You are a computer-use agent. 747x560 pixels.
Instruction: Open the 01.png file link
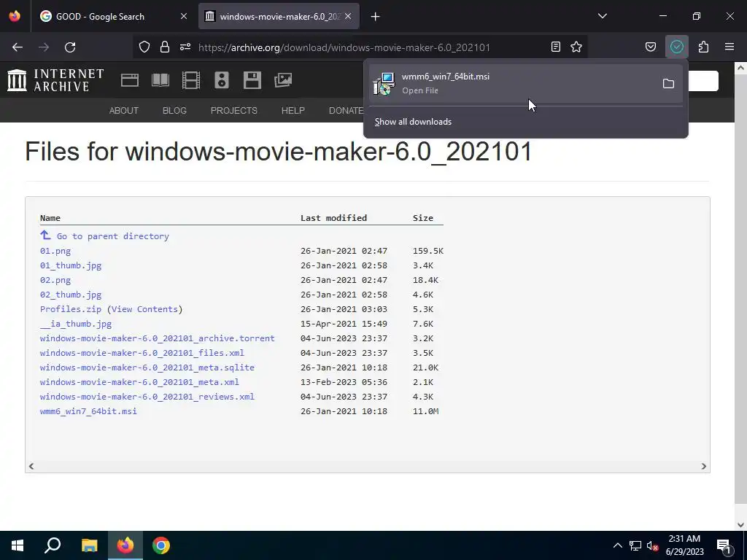point(55,251)
